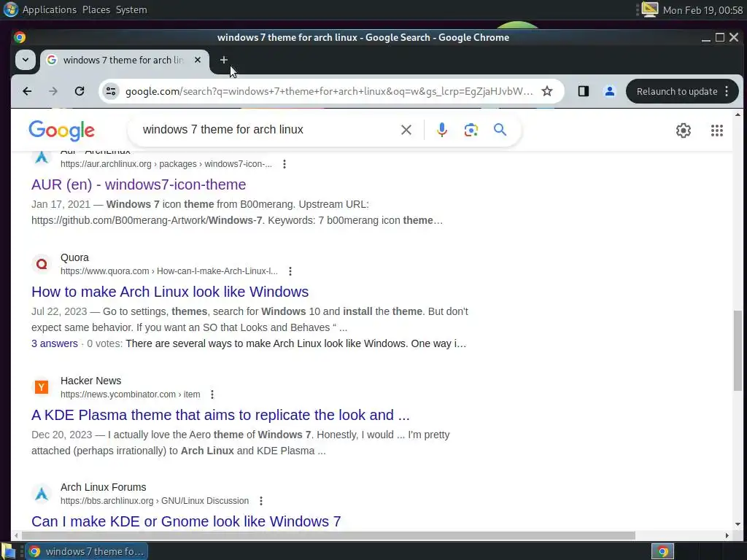Expand the tab search dropdown
The height and width of the screenshot is (560, 747).
(26, 60)
